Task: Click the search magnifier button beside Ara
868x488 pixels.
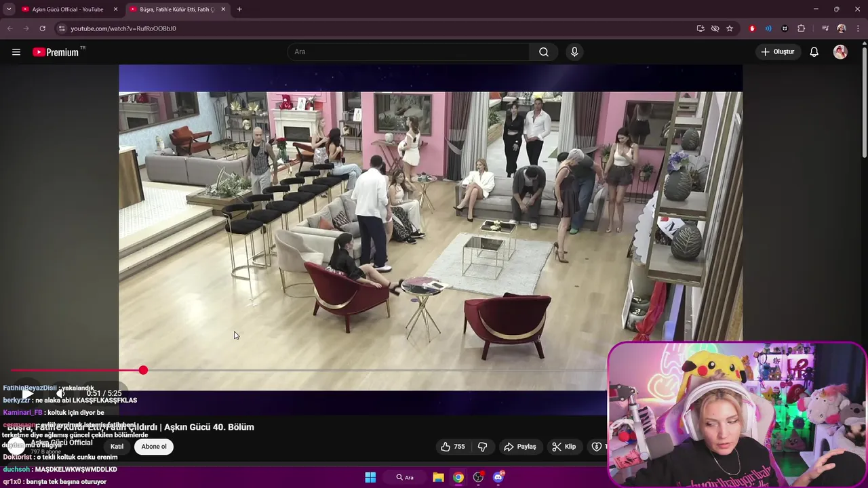Action: (x=544, y=52)
